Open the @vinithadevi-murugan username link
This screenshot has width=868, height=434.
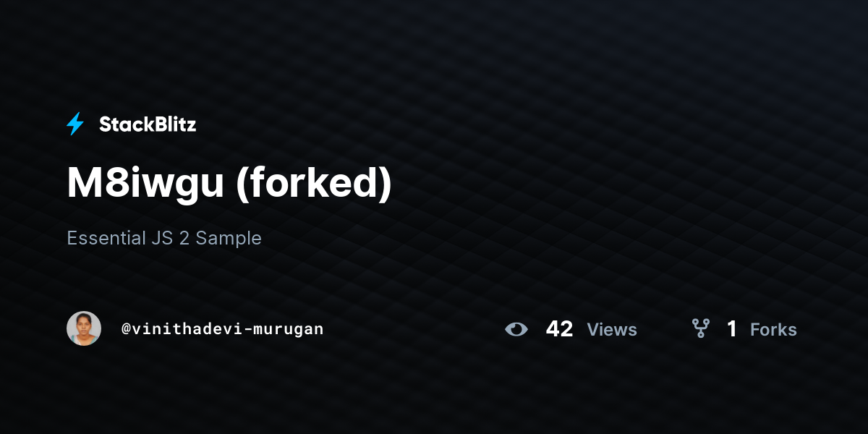(222, 329)
